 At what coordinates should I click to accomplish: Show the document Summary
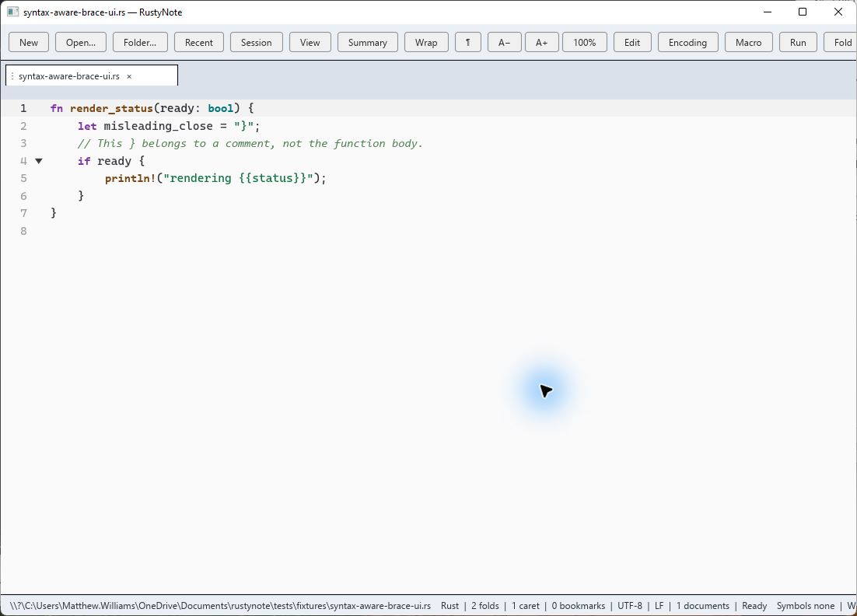(367, 42)
